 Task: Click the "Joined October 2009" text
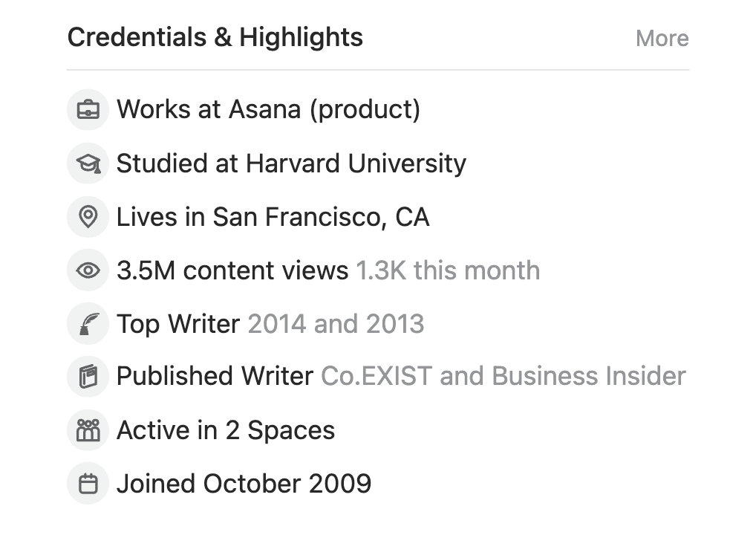[244, 484]
